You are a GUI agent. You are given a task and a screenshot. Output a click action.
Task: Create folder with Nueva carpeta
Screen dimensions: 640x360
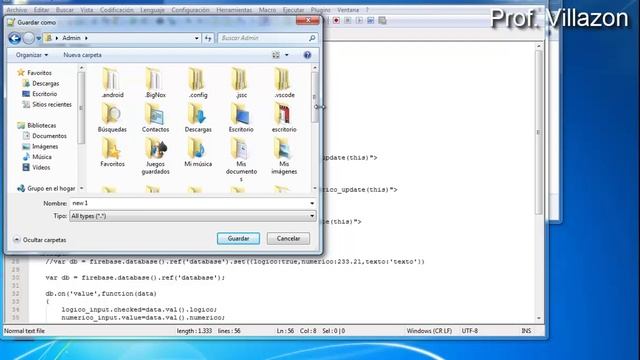pos(82,55)
